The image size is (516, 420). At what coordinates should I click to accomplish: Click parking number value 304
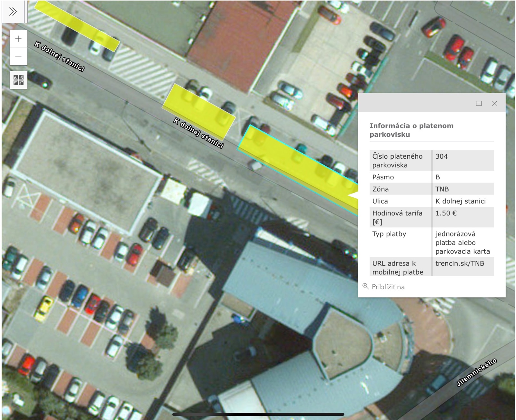pyautogui.click(x=442, y=156)
